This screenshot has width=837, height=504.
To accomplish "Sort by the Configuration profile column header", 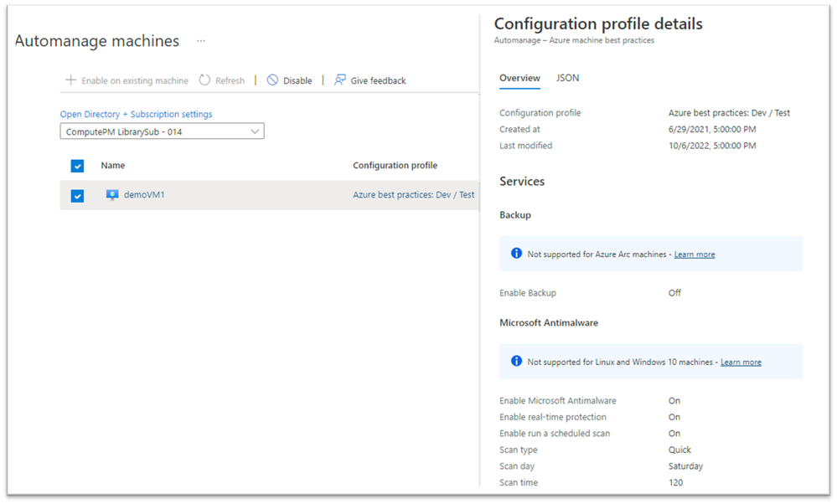I will pyautogui.click(x=395, y=166).
